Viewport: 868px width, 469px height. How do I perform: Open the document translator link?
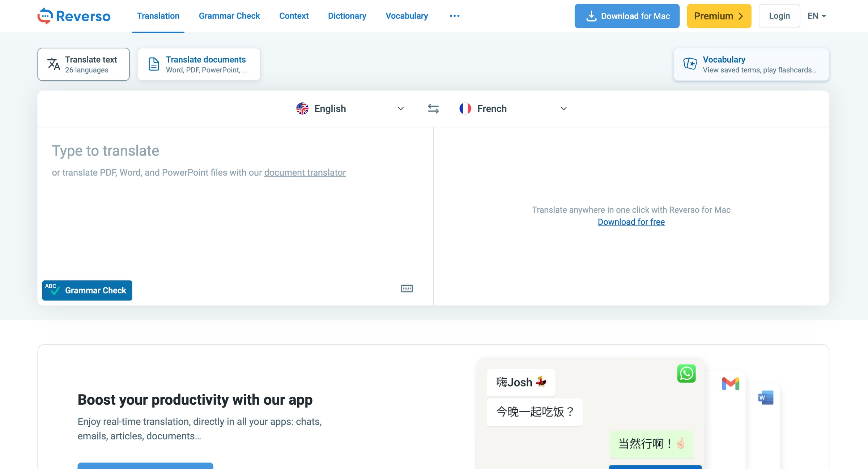tap(305, 172)
